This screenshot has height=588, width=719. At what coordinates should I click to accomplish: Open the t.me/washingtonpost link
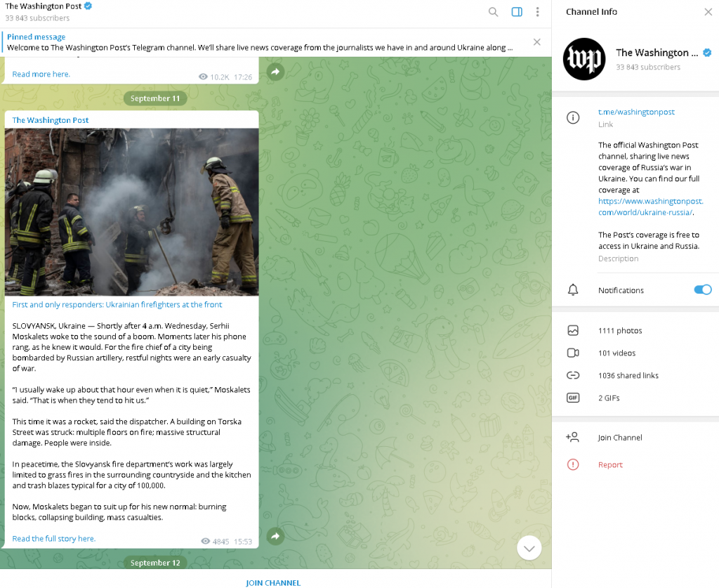(635, 112)
